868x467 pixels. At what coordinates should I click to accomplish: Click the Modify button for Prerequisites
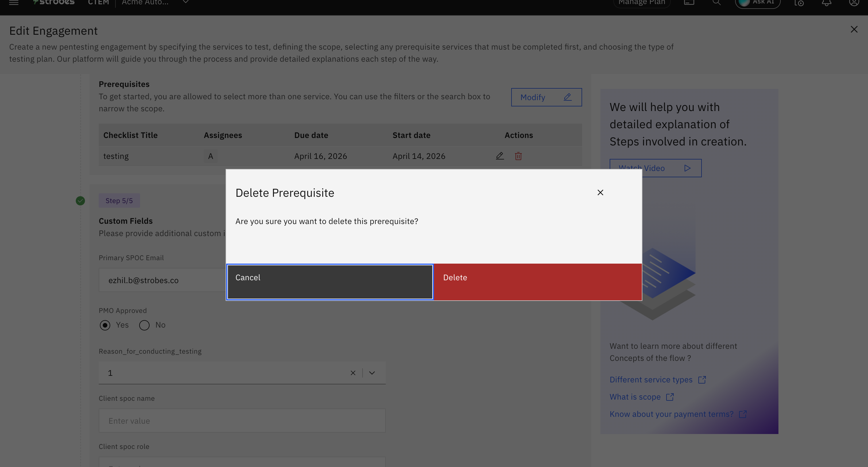546,97
